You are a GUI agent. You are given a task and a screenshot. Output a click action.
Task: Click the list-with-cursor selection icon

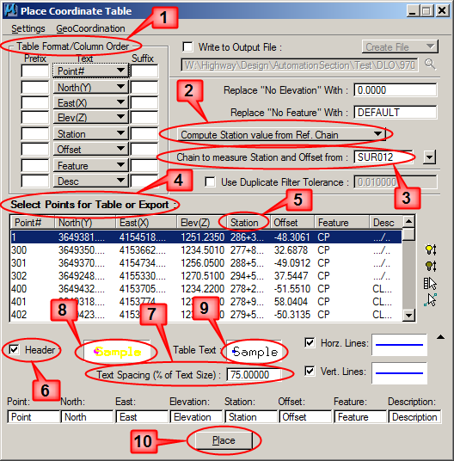[x=430, y=283]
